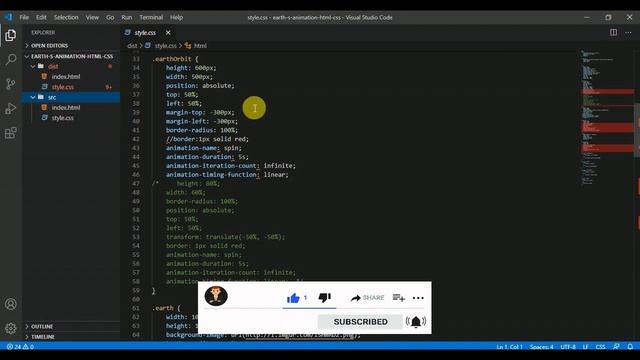Image resolution: width=640 pixels, height=360 pixels.
Task: Close the style.css editor tab
Action: point(168,33)
